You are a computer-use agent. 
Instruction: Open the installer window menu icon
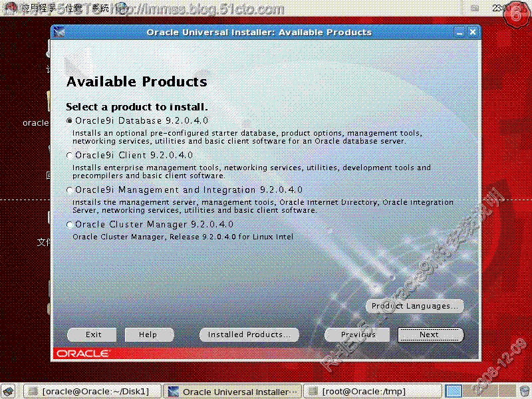[x=59, y=32]
